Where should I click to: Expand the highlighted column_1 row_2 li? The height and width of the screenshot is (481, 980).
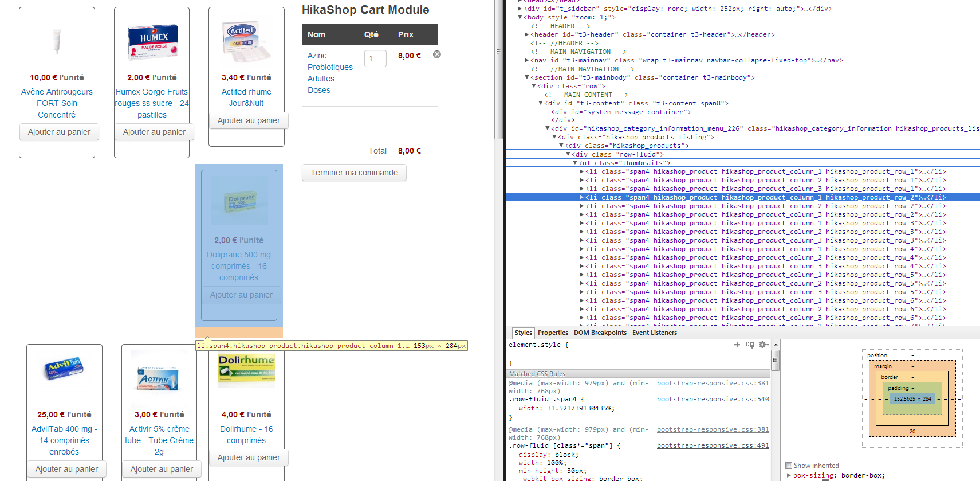coord(581,197)
